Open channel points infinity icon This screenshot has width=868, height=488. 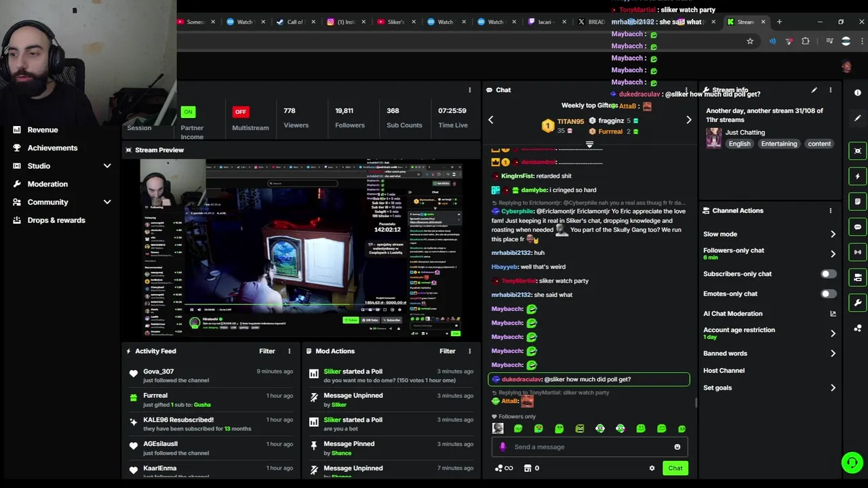[x=504, y=468]
